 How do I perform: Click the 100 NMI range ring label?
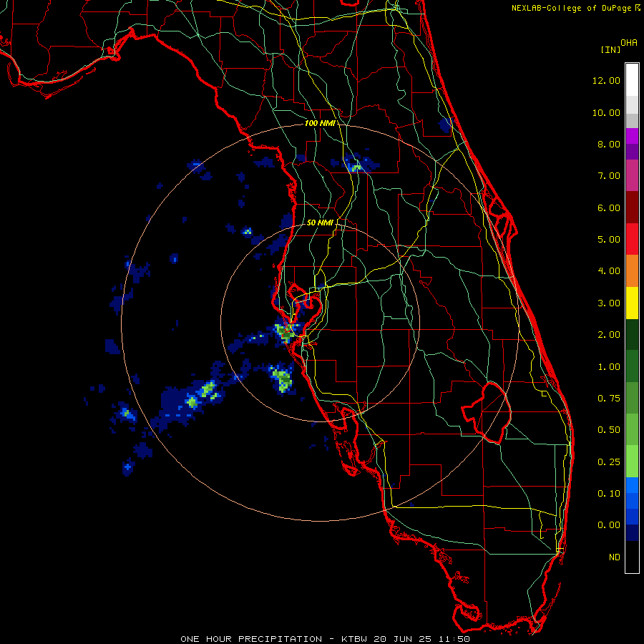(320, 123)
